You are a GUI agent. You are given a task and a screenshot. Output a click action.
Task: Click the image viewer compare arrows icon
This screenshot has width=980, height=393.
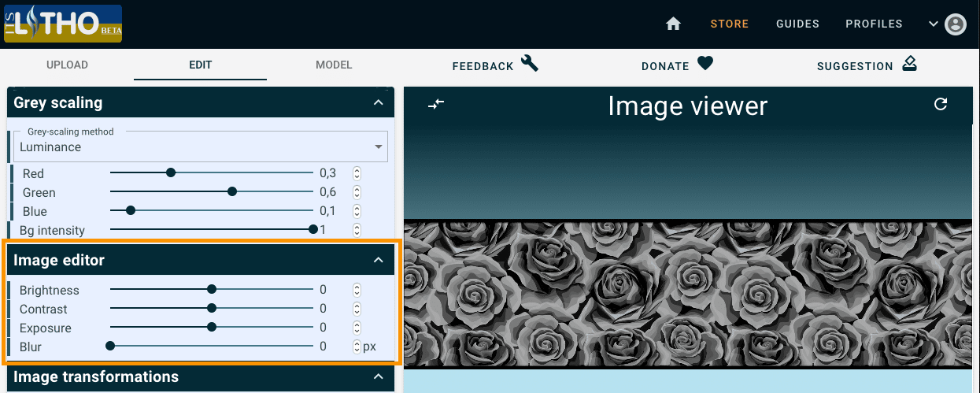tap(436, 104)
